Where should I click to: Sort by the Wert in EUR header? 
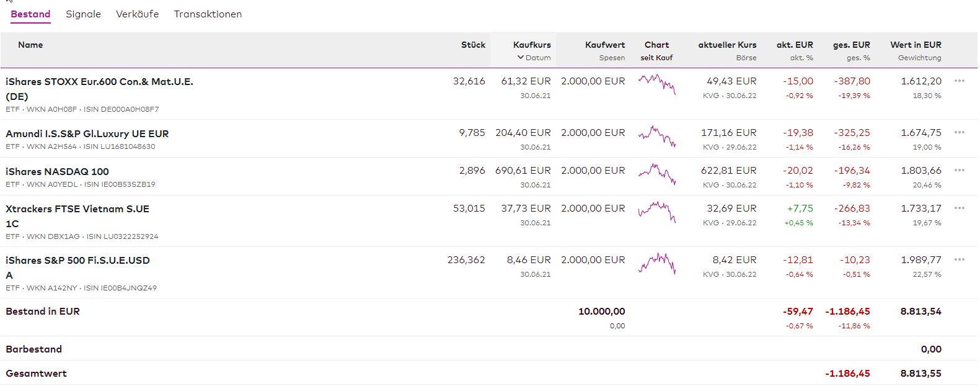pyautogui.click(x=916, y=45)
